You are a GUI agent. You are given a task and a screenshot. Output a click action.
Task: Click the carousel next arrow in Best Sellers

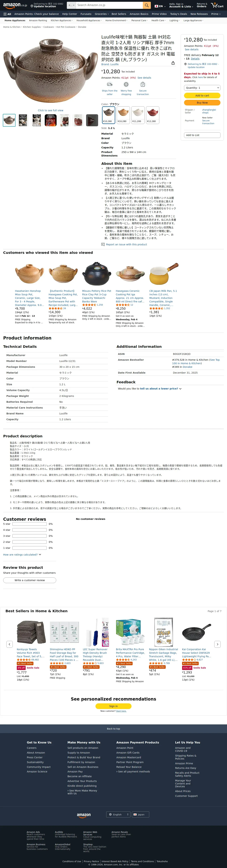coord(218,644)
